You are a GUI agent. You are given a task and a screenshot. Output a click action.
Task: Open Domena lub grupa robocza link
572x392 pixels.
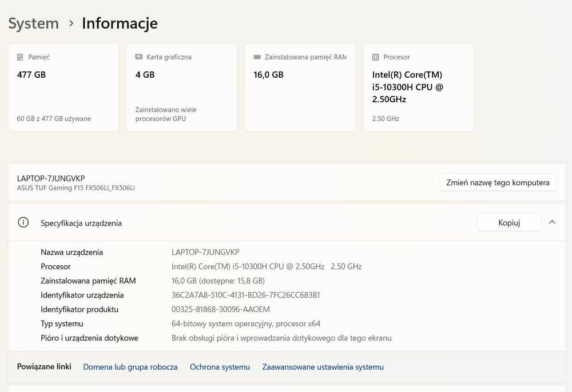(x=130, y=367)
